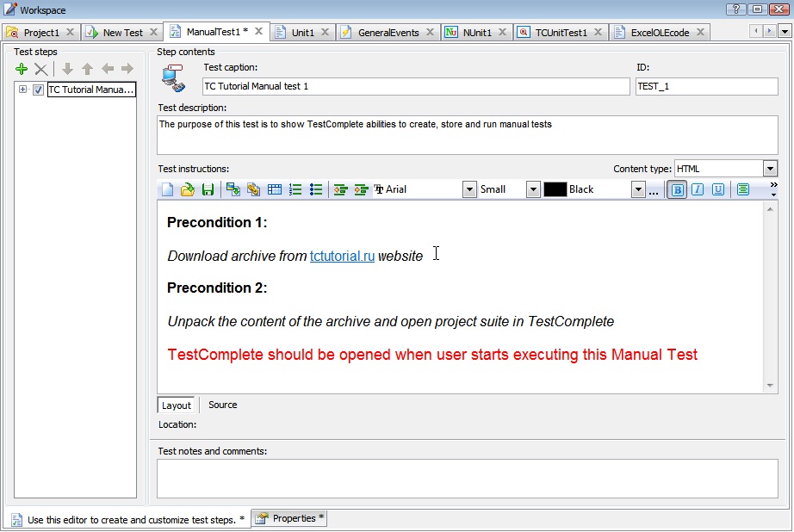This screenshot has height=532, width=794.
Task: Open instructions file from folder
Action: tap(188, 190)
